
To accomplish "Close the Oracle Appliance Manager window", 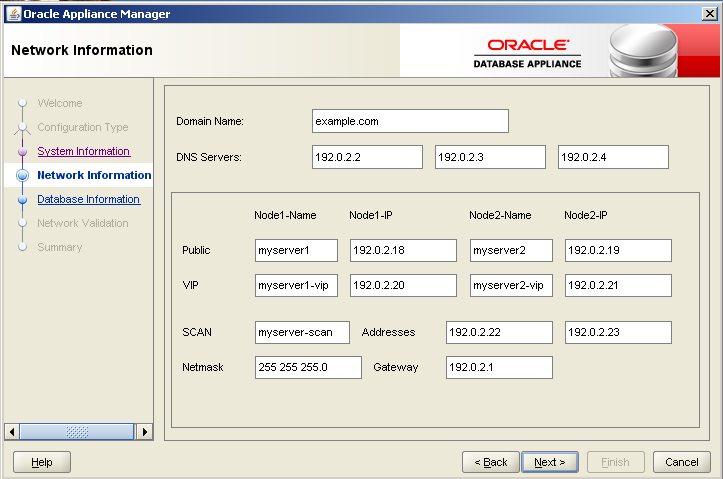I will tap(710, 14).
